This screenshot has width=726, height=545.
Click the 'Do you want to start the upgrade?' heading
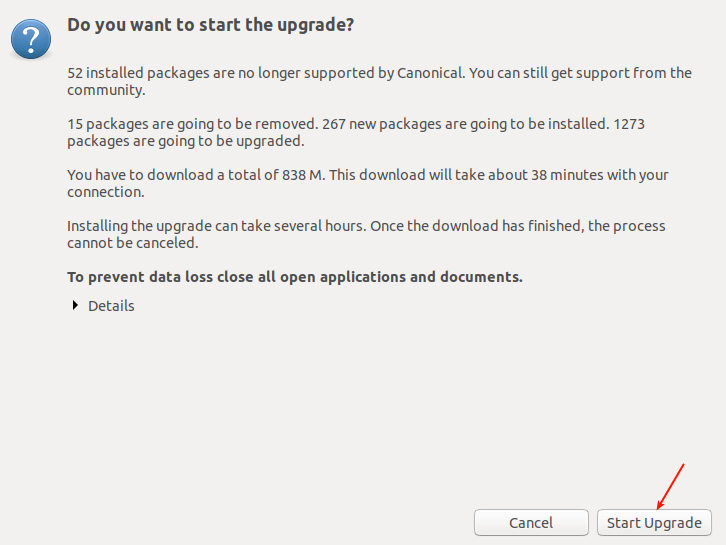pyautogui.click(x=210, y=24)
